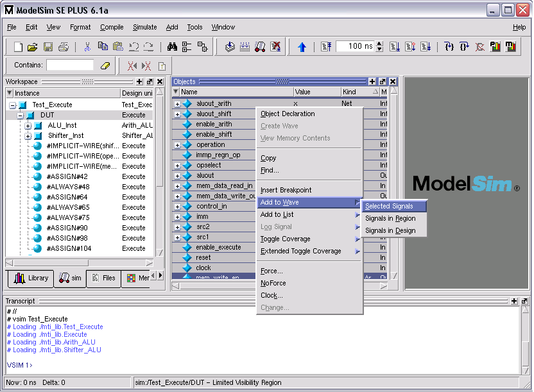The height and width of the screenshot is (392, 534).
Task: Choose Signals in Design
Action: point(393,231)
